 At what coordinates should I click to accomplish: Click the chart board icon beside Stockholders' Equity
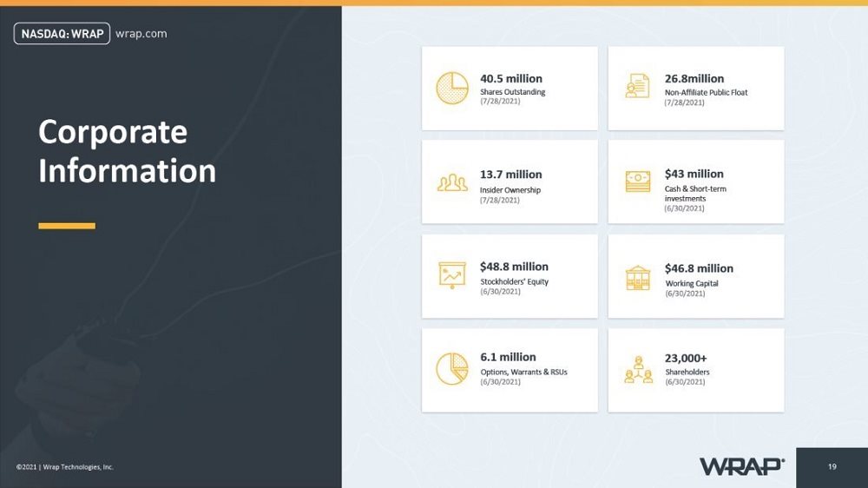(x=451, y=274)
